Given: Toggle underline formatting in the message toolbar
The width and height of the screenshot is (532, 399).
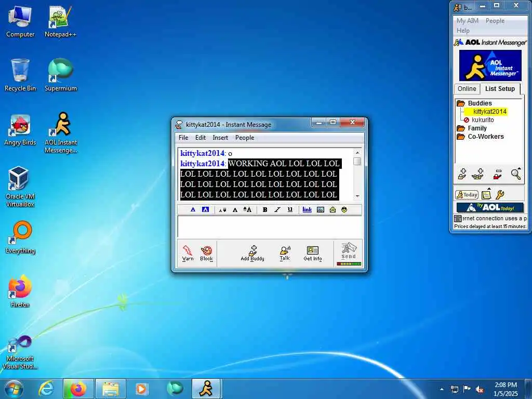Looking at the screenshot, I should [290, 210].
